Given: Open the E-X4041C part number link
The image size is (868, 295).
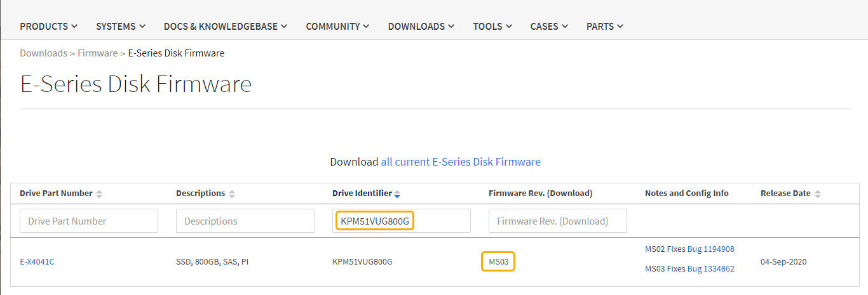Looking at the screenshot, I should pos(37,261).
